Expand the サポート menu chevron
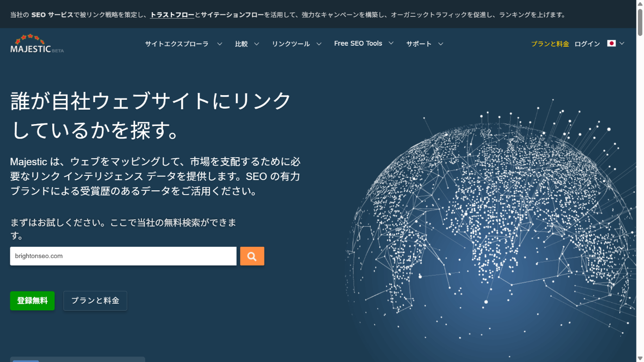Screen dimensions: 644x362 pyautogui.click(x=441, y=44)
